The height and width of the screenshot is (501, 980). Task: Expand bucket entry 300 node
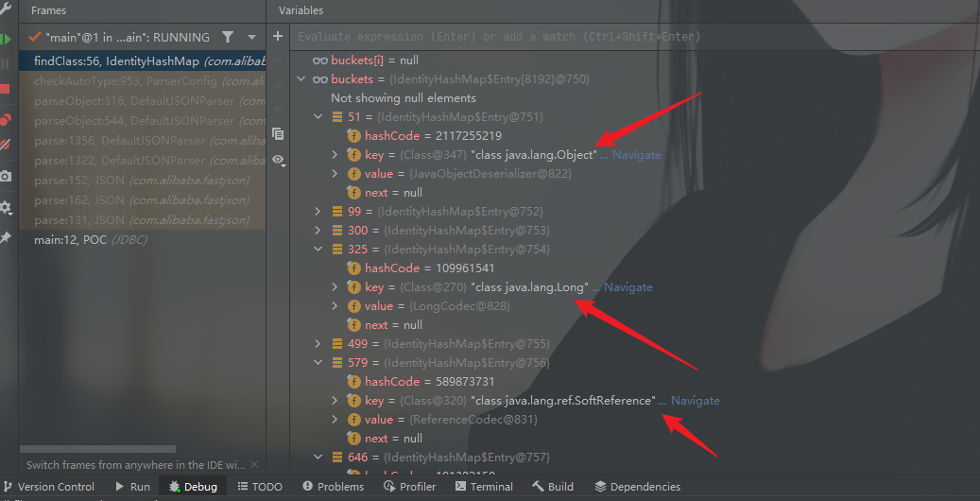point(318,230)
